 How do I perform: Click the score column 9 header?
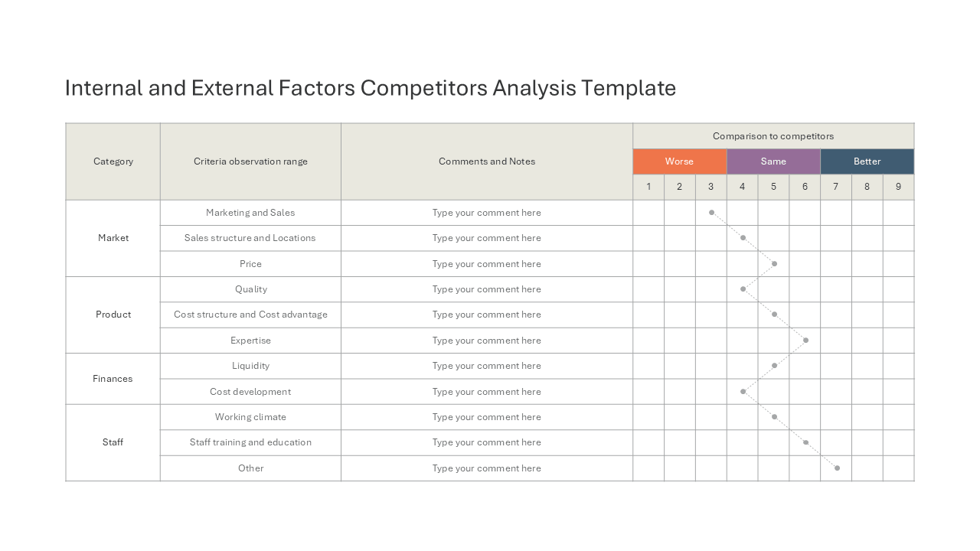pos(898,187)
